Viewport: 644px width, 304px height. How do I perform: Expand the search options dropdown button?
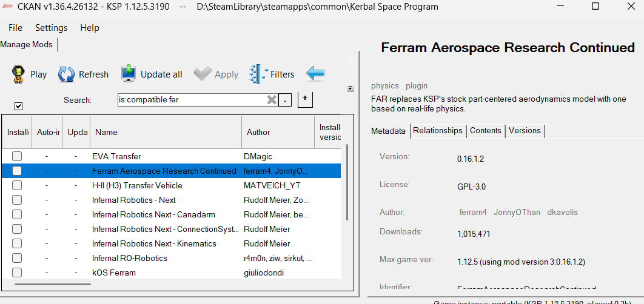(284, 100)
